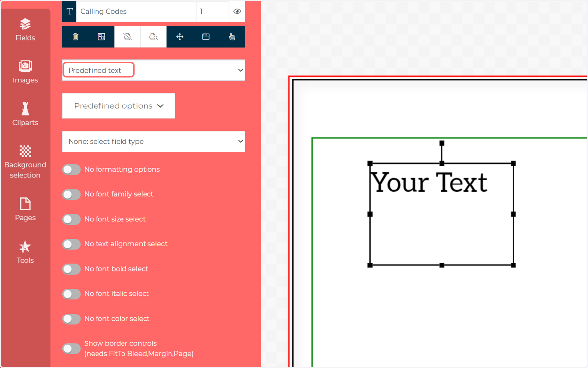Click the bottom-left handle of text box
The width and height of the screenshot is (588, 368).
point(370,265)
